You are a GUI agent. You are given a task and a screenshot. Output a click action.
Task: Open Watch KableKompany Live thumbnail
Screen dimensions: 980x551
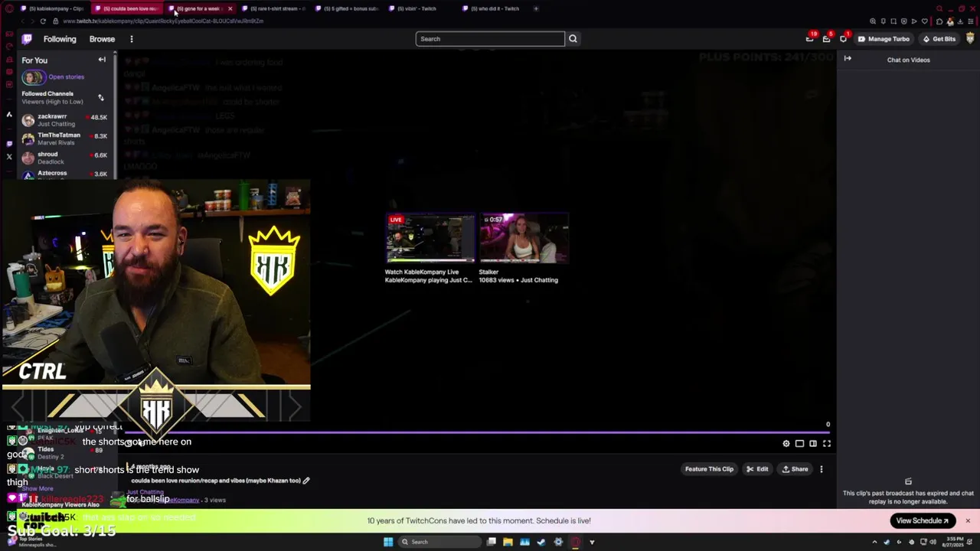click(x=430, y=238)
